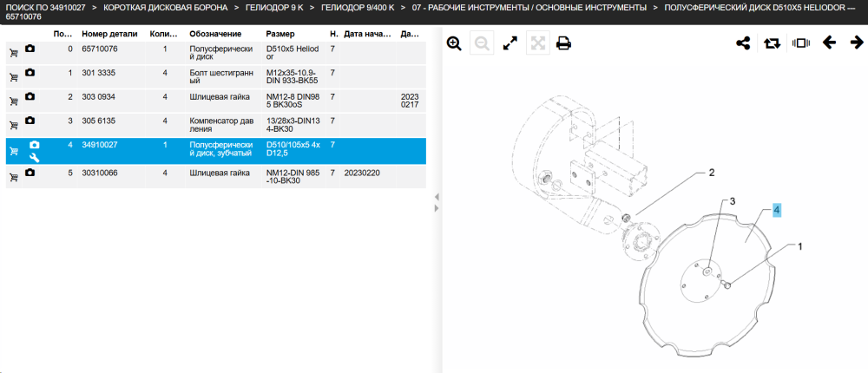Click the Обозначение column header
868x373 pixels.
pyautogui.click(x=215, y=35)
